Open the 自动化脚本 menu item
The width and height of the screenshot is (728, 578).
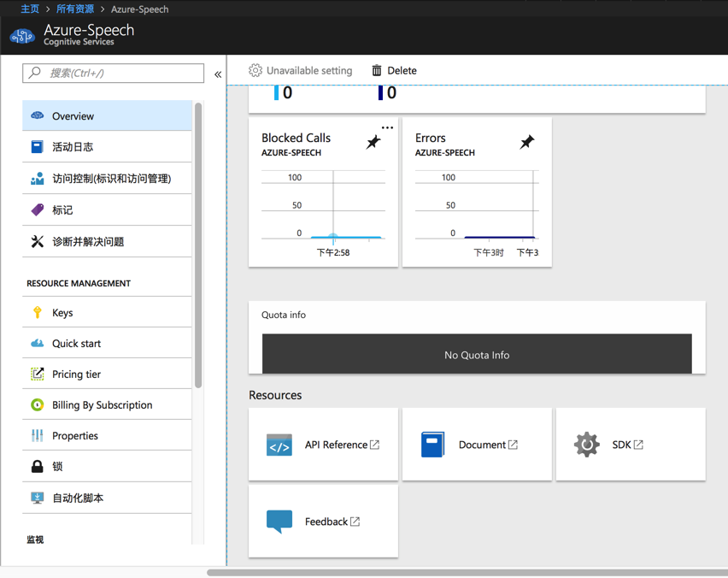tap(107, 498)
